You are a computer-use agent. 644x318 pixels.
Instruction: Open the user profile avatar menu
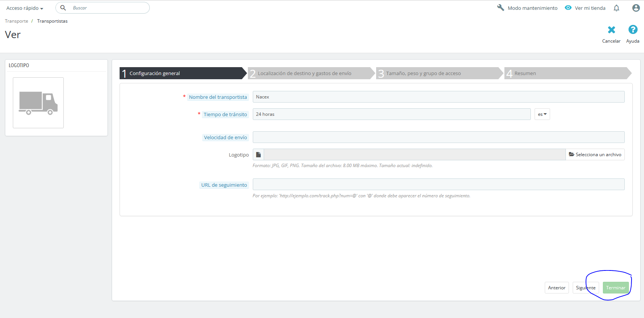click(636, 8)
